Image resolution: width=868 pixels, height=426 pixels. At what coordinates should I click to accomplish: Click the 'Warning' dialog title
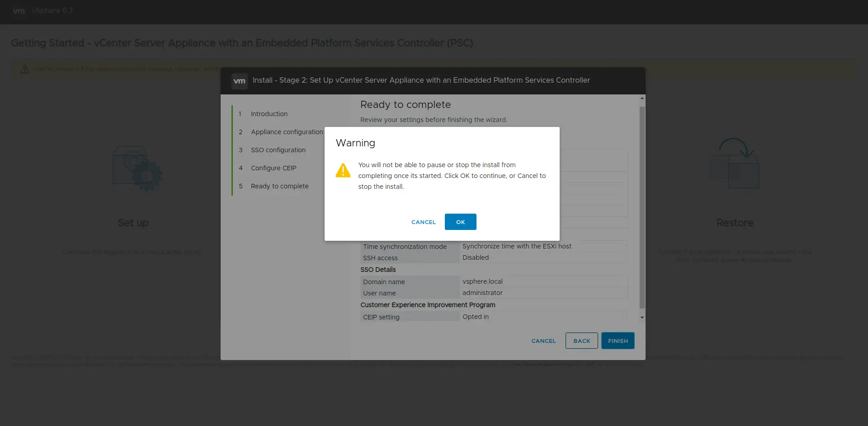click(355, 143)
